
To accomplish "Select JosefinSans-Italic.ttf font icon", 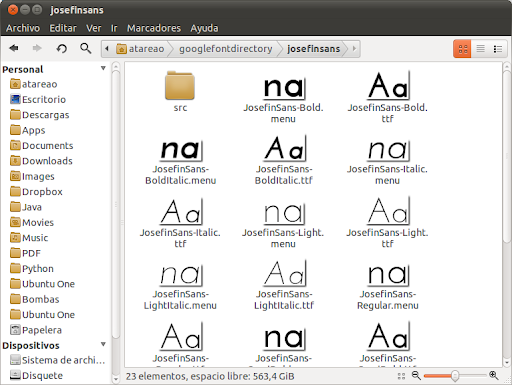I will point(181,211).
